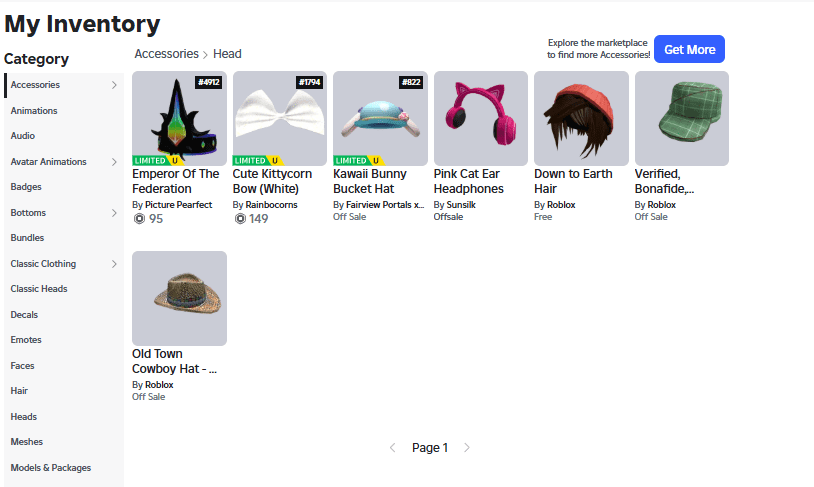View the Down to Earth Hair image
The image size is (814, 487).
[x=581, y=118]
